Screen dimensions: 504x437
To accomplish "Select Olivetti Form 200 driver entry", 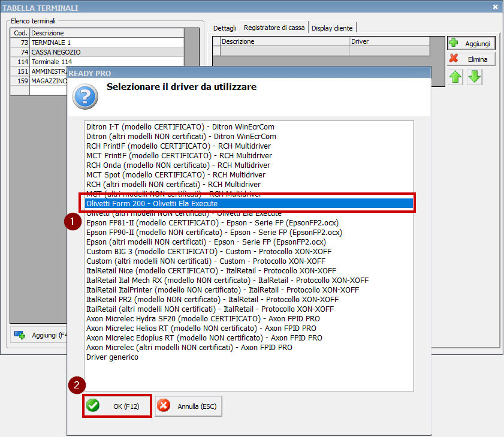I will point(249,204).
